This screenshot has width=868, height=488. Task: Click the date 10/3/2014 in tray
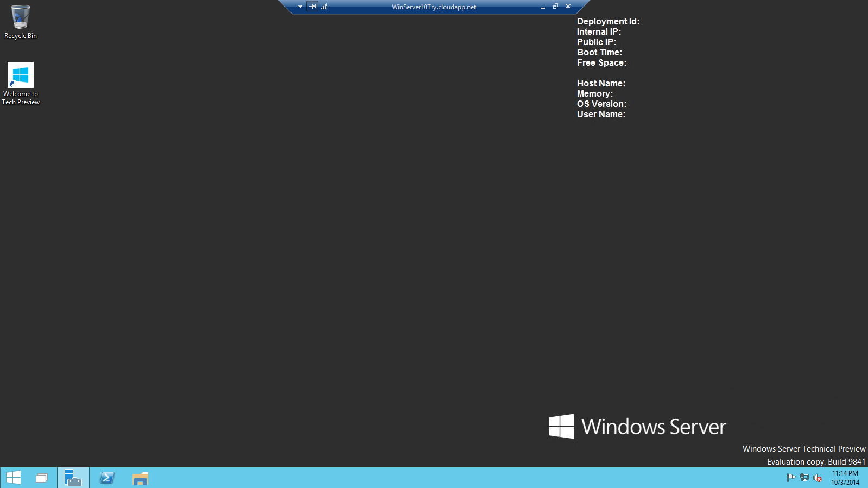click(845, 483)
